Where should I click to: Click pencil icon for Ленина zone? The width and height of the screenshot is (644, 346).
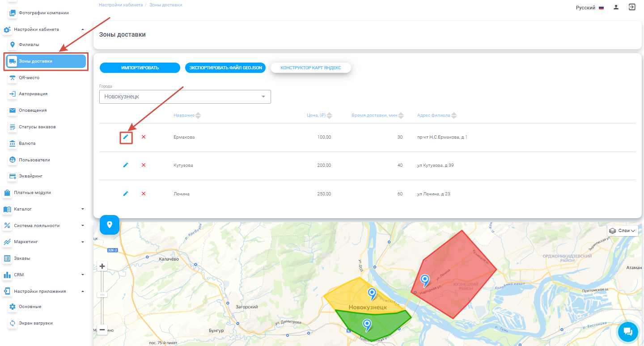126,194
